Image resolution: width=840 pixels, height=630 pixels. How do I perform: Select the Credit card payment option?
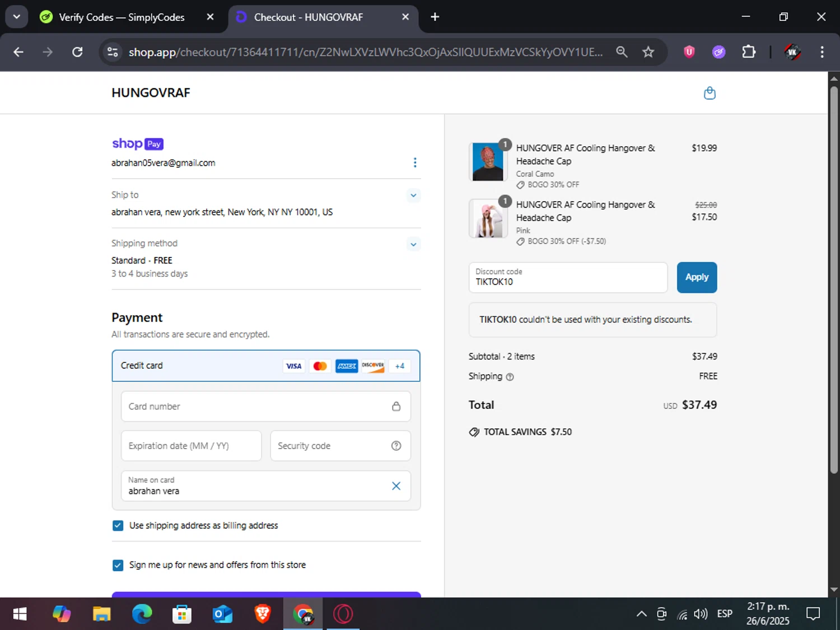266,366
